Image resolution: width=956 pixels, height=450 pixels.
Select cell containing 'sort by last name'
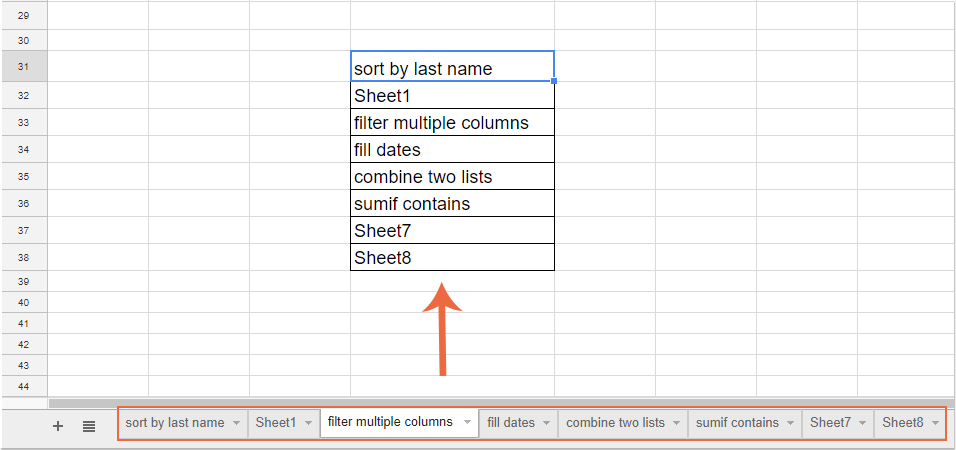coord(452,66)
